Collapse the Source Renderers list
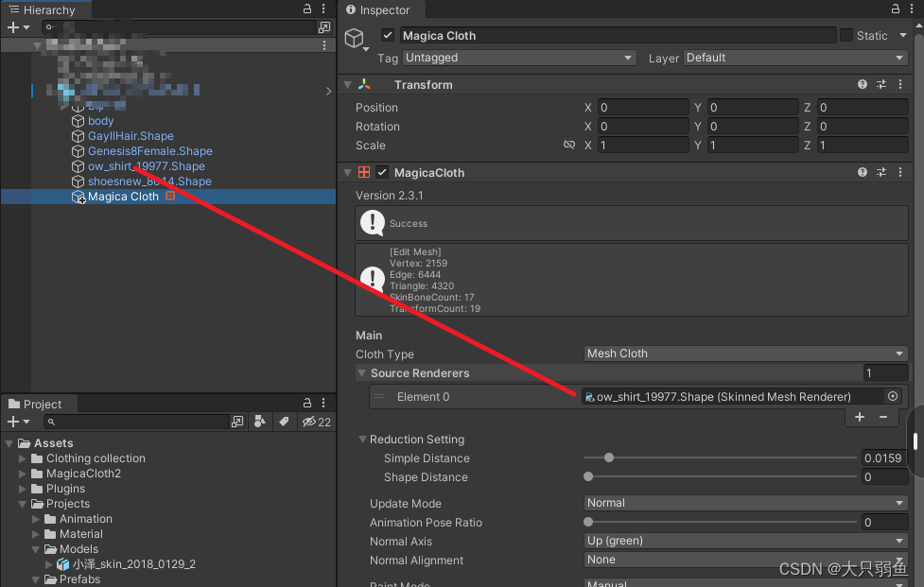This screenshot has height=587, width=924. [362, 373]
